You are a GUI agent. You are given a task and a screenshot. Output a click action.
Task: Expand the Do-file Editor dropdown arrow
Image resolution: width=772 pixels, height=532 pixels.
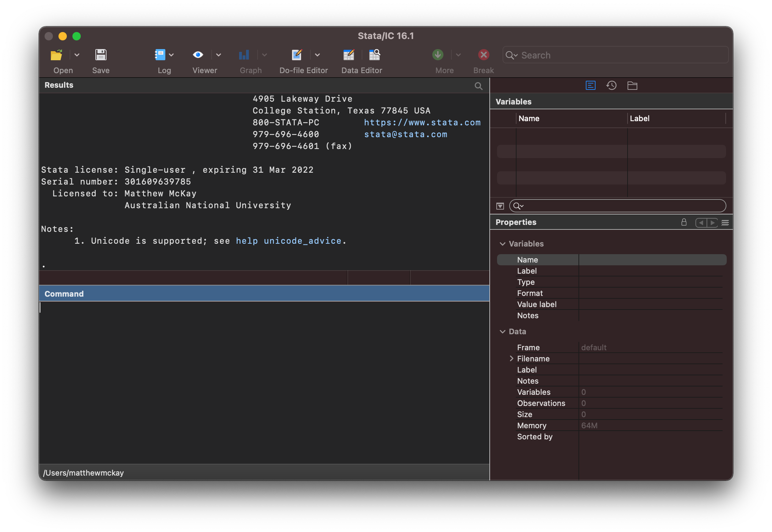(x=317, y=55)
